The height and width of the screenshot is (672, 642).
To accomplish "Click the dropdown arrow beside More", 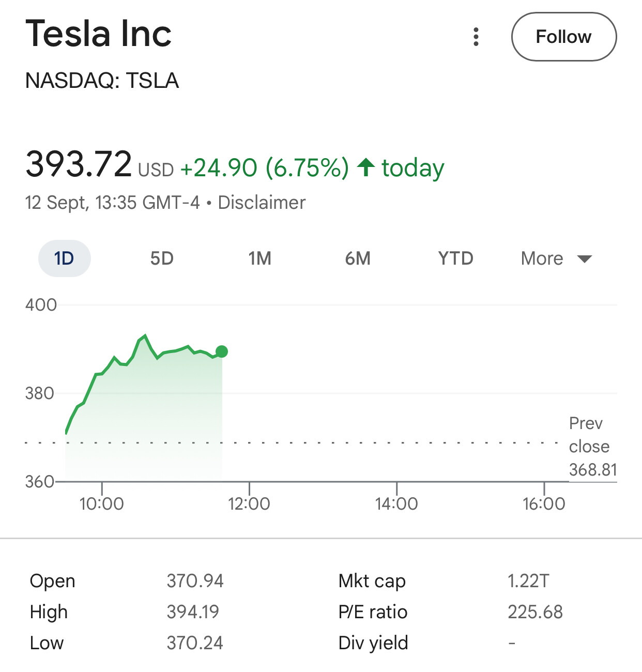I will tap(585, 259).
